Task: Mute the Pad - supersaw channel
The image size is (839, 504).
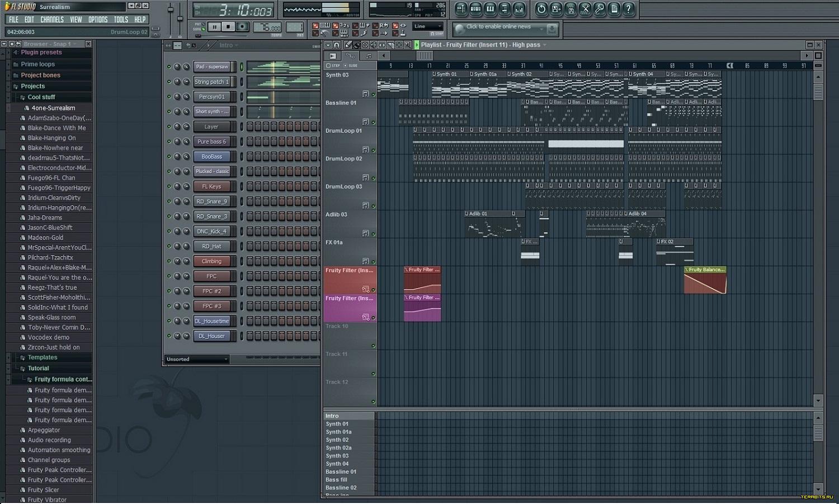Action: click(169, 67)
